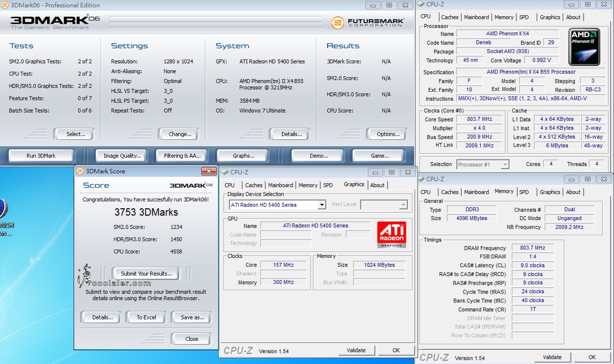Click the CAS# Latency 9.0 clocks value

[x=533, y=265]
